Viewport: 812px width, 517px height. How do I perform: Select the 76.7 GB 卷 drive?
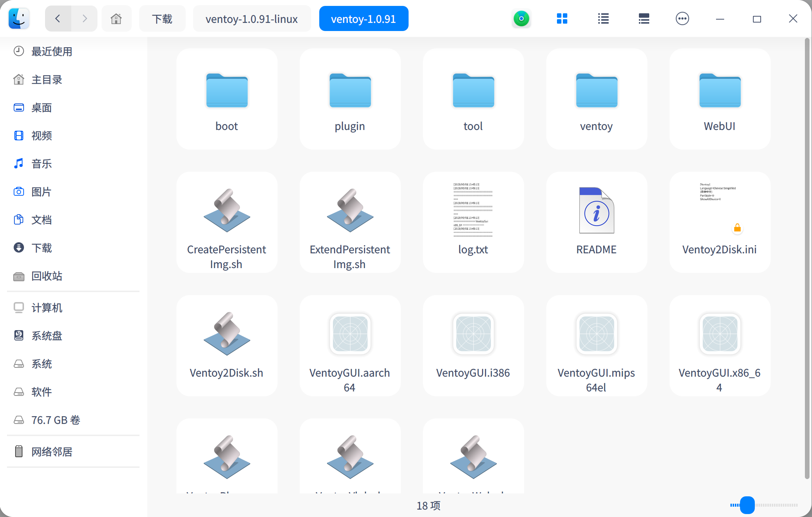(x=55, y=420)
